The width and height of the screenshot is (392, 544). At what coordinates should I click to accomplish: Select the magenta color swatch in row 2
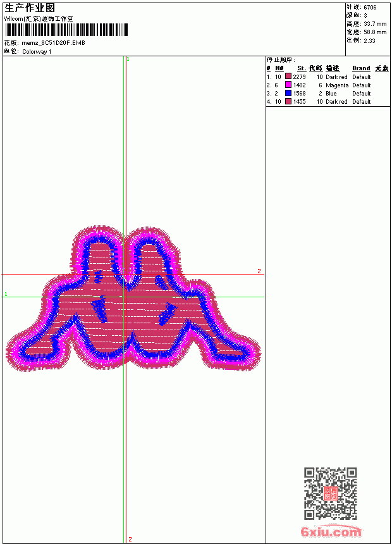[288, 85]
